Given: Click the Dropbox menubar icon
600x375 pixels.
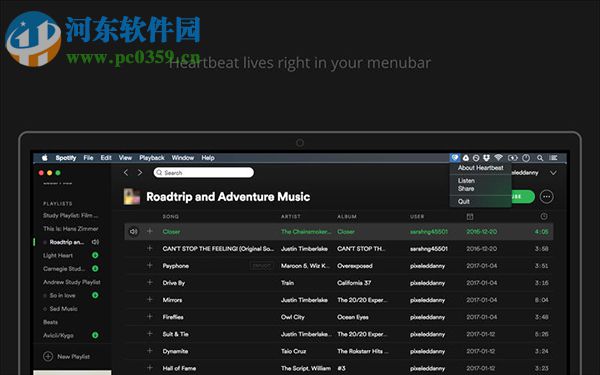Looking at the screenshot, I should point(486,158).
